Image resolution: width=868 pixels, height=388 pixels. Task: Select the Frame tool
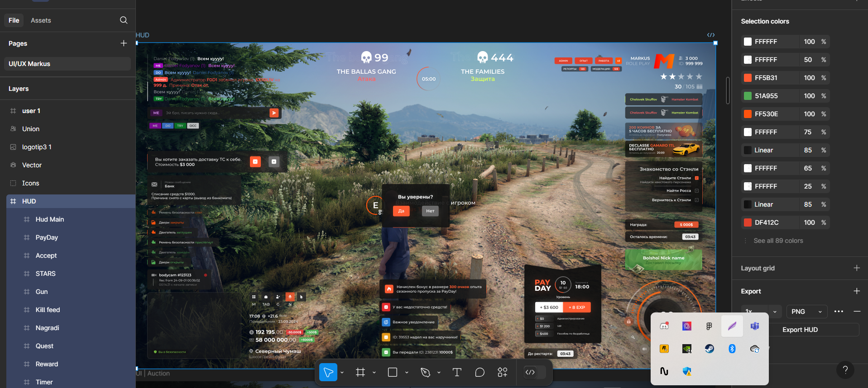(x=360, y=372)
